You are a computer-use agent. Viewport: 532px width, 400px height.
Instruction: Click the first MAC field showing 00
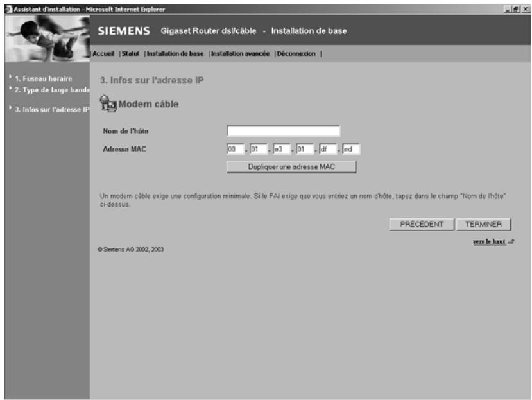click(235, 149)
